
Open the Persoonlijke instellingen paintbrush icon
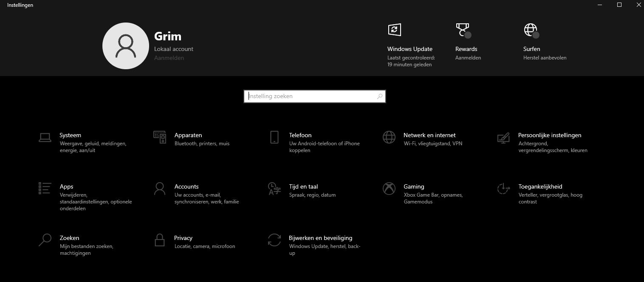[503, 138]
